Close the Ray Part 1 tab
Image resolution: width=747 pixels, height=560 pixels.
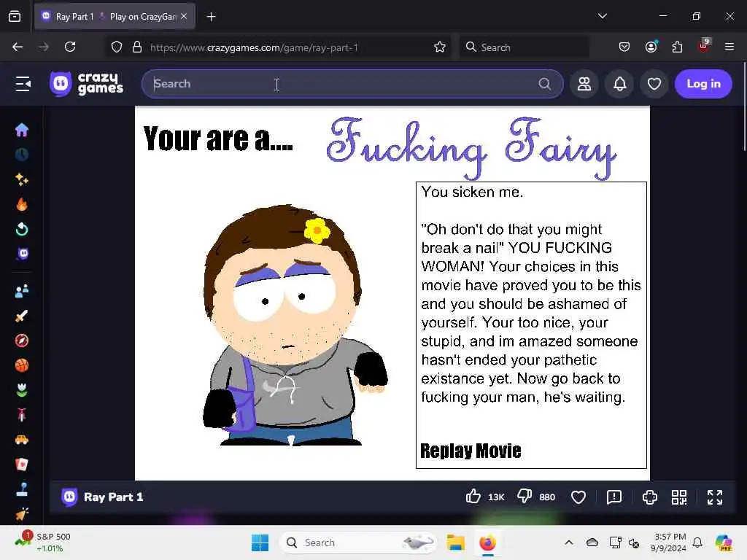coord(185,16)
